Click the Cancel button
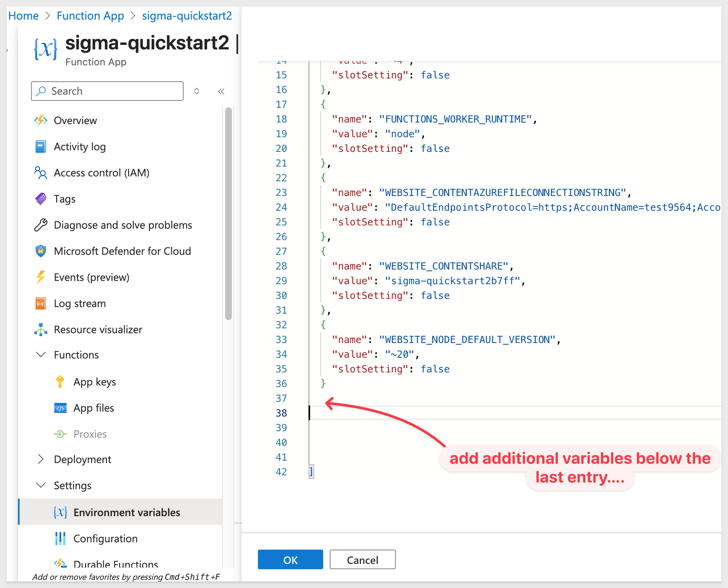 pyautogui.click(x=362, y=559)
